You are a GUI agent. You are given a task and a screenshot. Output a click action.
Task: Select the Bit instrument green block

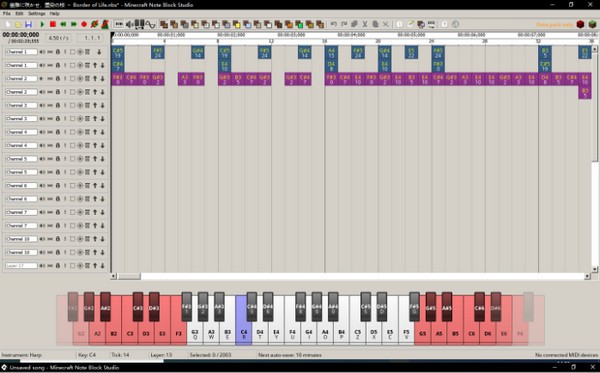[299, 24]
